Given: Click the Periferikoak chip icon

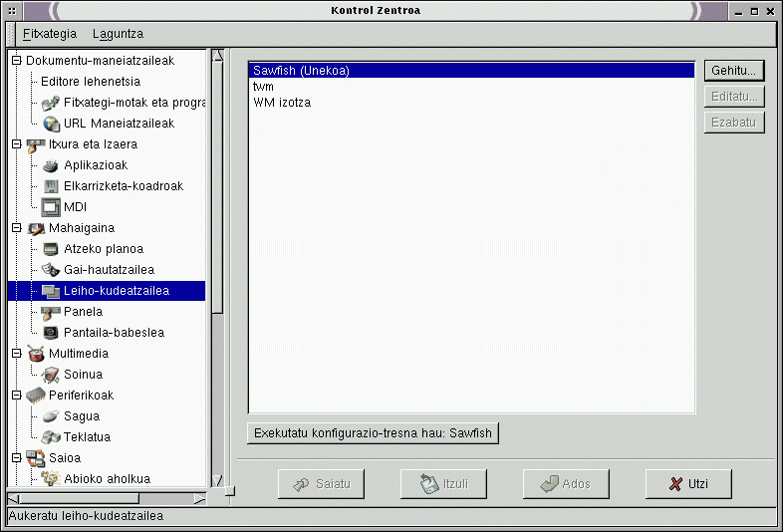Looking at the screenshot, I should [x=36, y=396].
